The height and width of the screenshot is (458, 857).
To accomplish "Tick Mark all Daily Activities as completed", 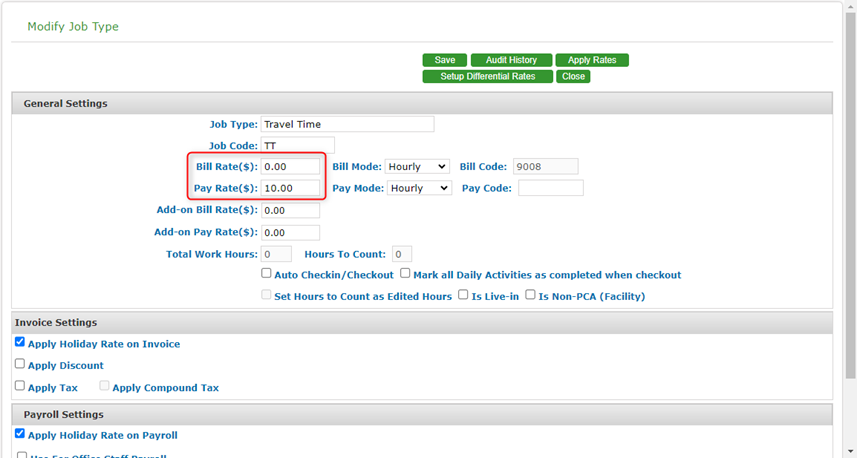I will pyautogui.click(x=405, y=273).
